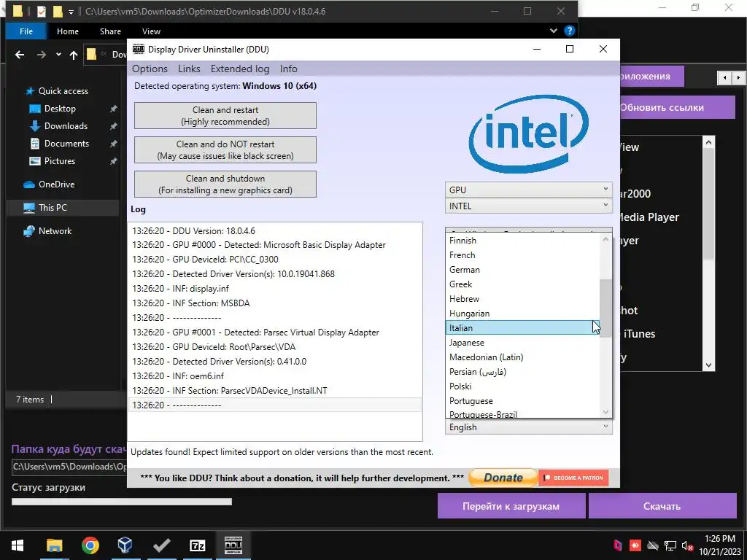Select Persian from language list
The image size is (747, 560).
click(522, 372)
